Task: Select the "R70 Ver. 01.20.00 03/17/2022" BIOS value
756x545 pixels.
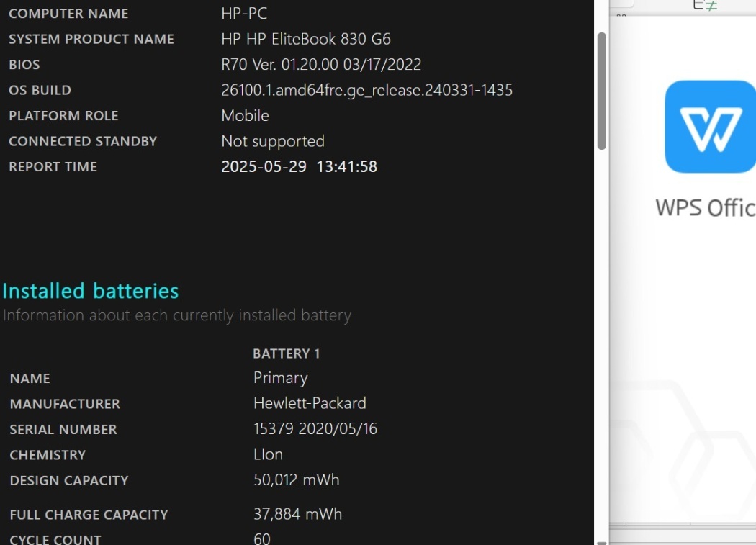Action: point(321,64)
